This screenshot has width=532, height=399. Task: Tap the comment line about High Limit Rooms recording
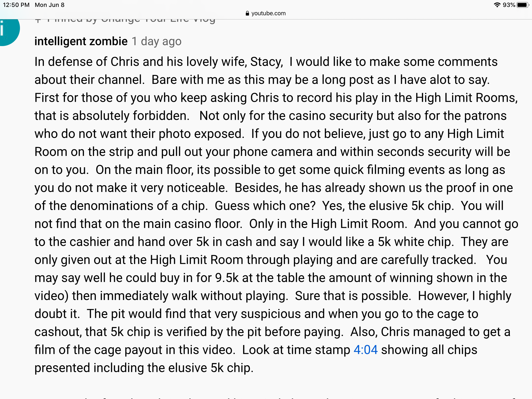coord(276,98)
